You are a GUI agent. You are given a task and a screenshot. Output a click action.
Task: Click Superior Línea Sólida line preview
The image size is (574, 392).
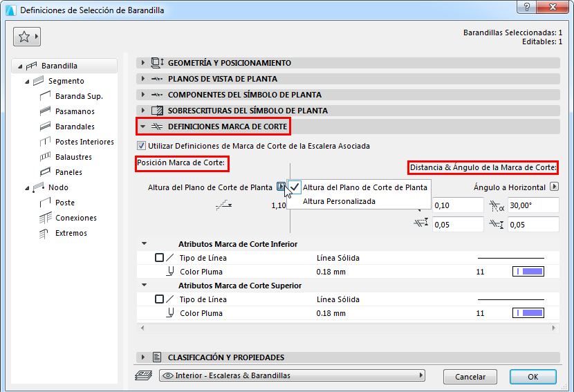[x=511, y=299]
